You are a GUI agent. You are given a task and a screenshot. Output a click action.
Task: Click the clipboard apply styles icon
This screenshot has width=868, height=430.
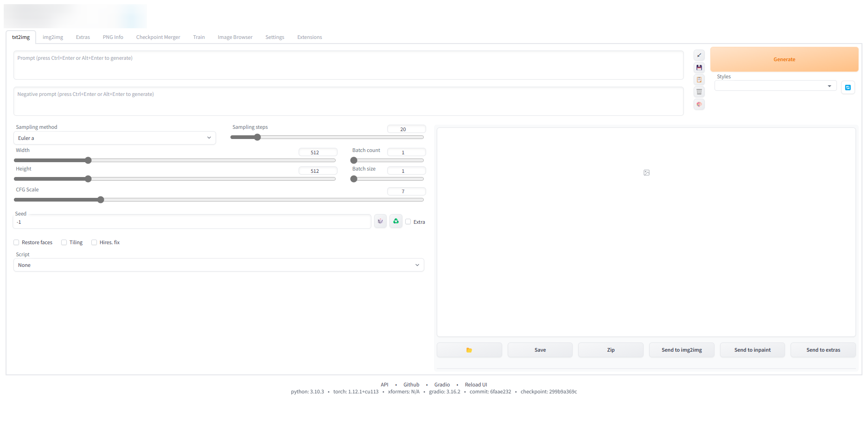(699, 80)
